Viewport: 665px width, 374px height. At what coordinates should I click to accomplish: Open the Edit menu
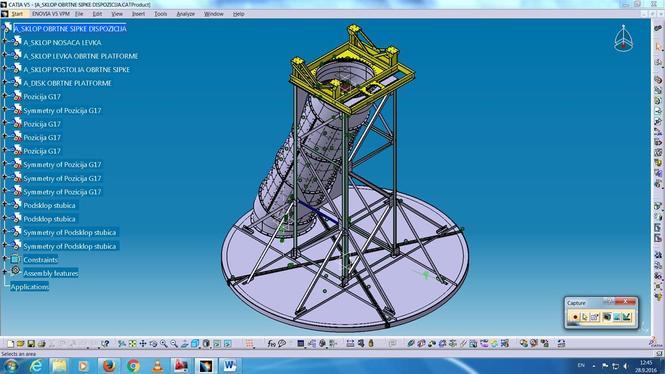[97, 14]
